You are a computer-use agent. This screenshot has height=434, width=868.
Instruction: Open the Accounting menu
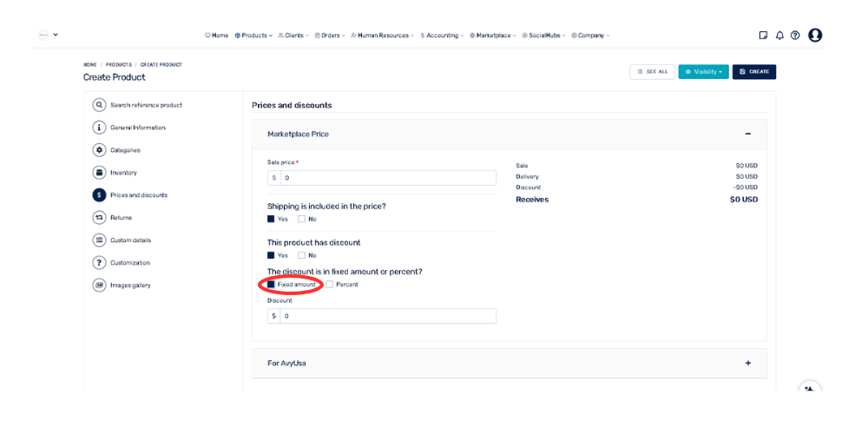pyautogui.click(x=442, y=36)
